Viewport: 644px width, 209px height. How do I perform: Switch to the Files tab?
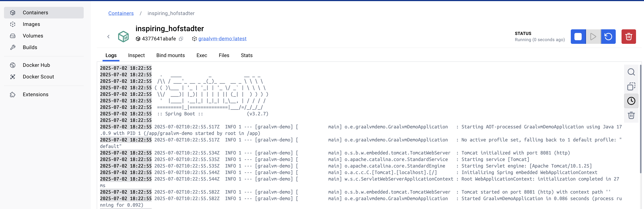[x=224, y=55]
